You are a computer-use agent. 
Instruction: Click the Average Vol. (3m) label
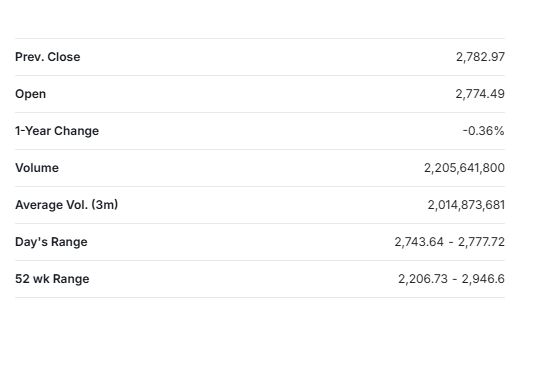coord(66,205)
